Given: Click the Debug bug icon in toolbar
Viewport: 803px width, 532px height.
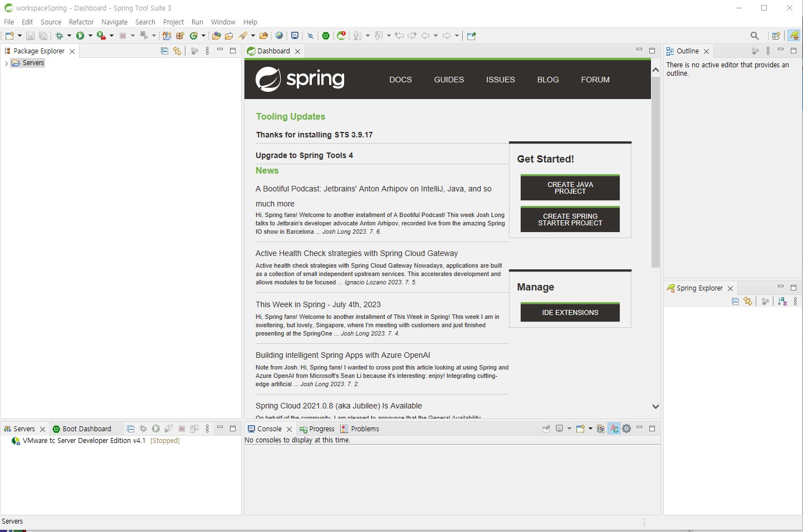Looking at the screenshot, I should tap(59, 36).
